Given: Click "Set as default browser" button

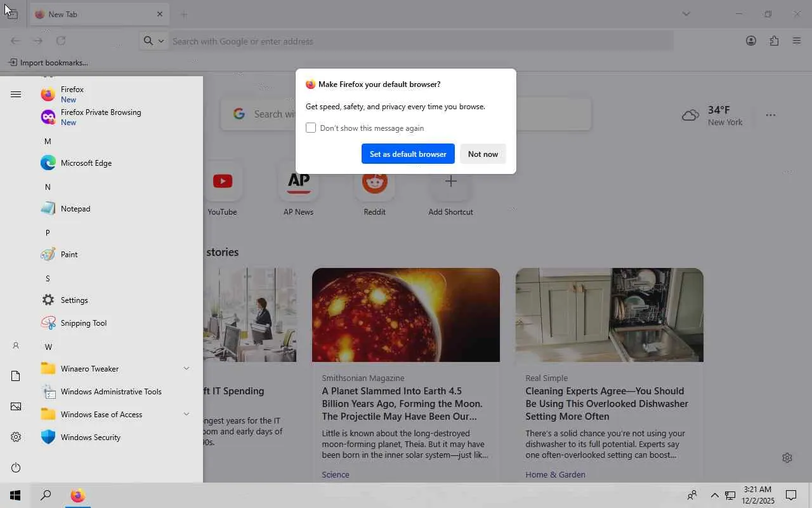Looking at the screenshot, I should 408,154.
